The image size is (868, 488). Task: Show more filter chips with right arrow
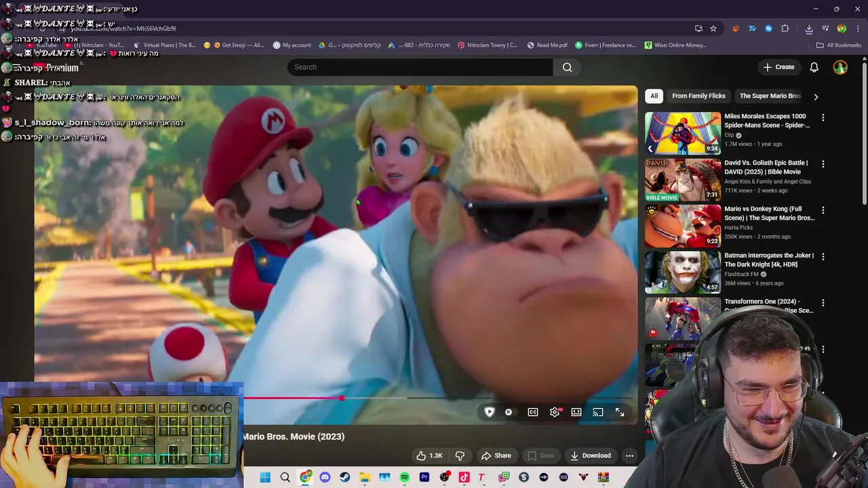pos(816,96)
